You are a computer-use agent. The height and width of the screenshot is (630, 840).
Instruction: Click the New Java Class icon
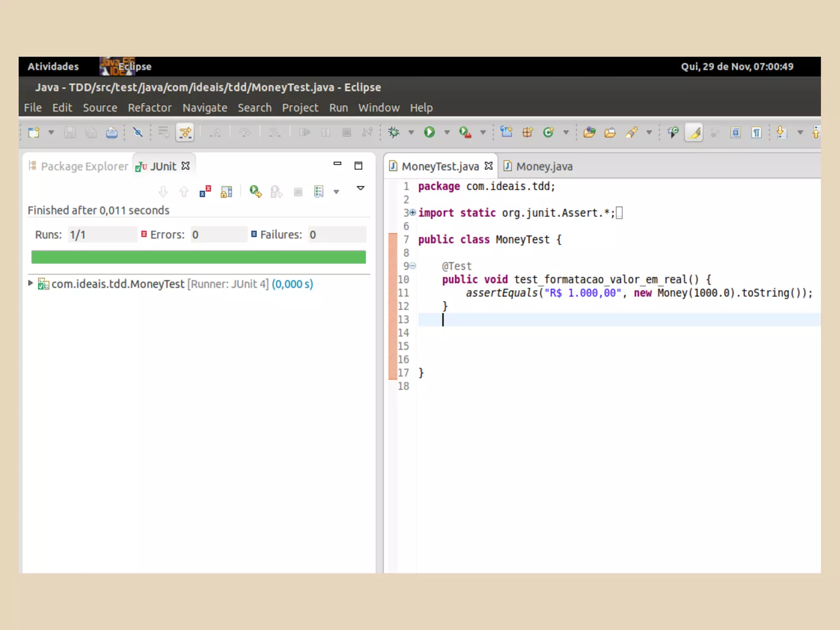548,132
